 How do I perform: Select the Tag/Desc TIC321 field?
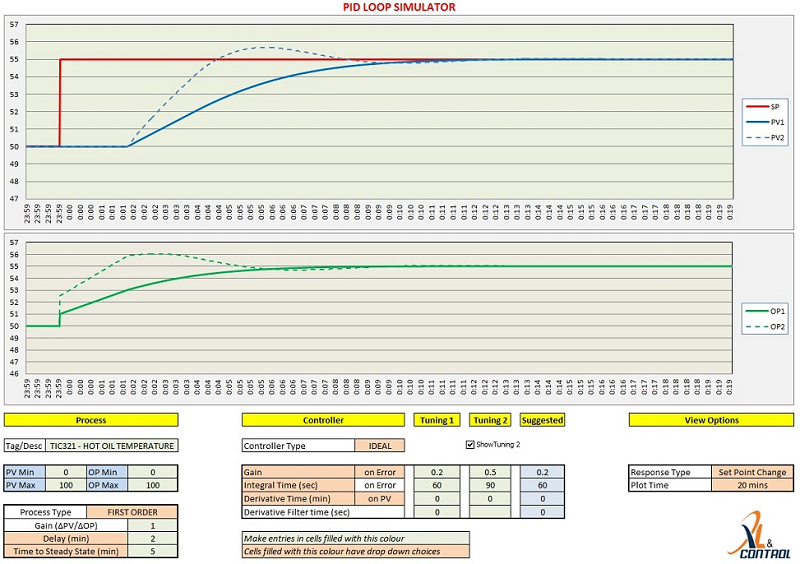click(112, 446)
